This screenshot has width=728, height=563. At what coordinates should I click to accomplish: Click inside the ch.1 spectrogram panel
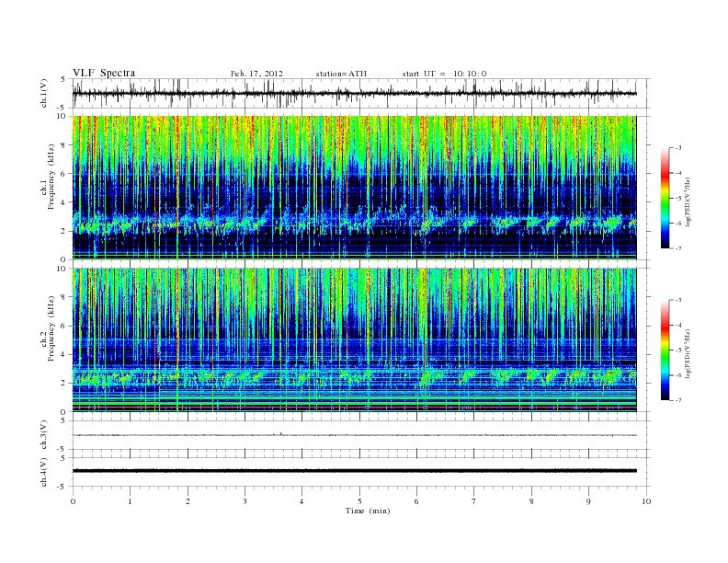point(354,187)
